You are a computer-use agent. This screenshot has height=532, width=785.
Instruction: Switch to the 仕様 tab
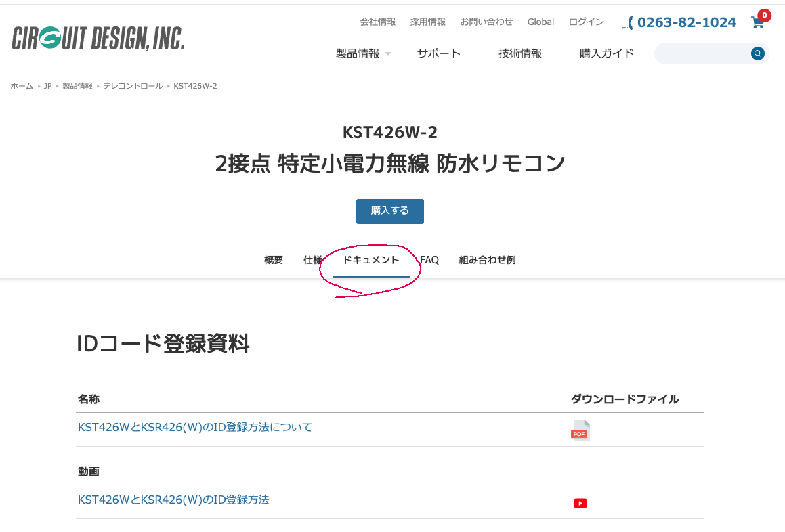pos(313,260)
